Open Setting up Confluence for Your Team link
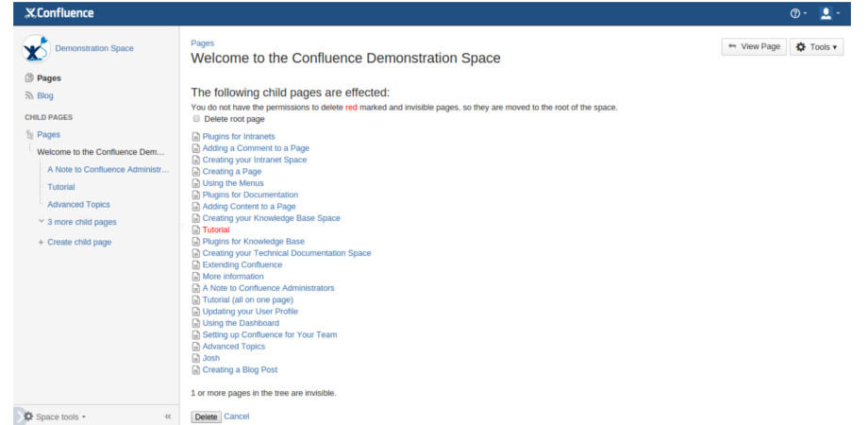Viewport: 868px width, 425px height. click(270, 334)
